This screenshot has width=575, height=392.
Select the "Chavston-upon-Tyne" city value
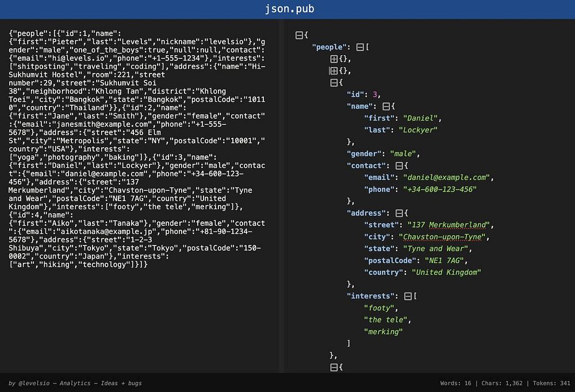click(x=442, y=237)
